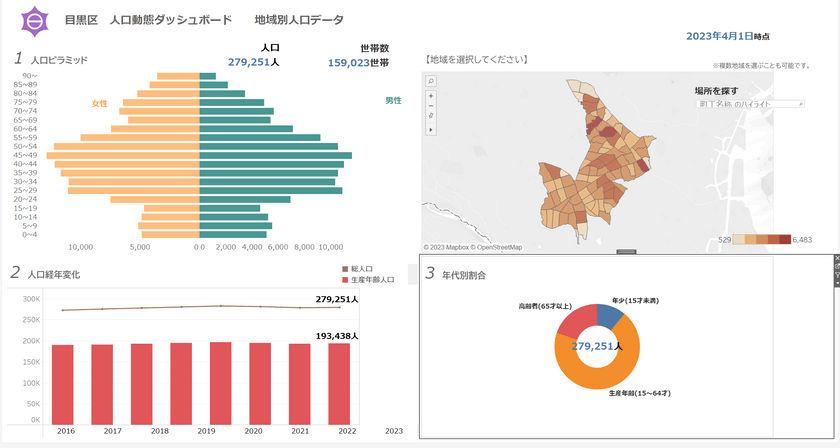Viewport: 840px width, 448px height.
Task: Zoom in on the map with plus button
Action: click(x=431, y=96)
